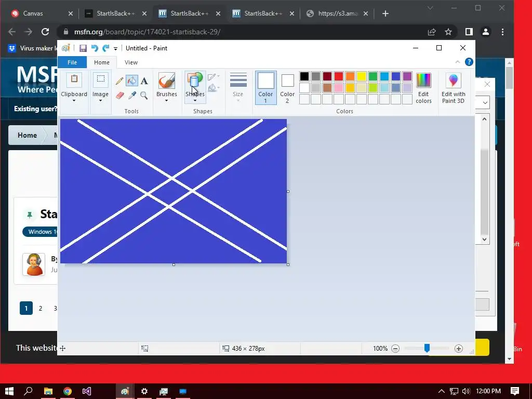Open Chrome three-dot menu
The height and width of the screenshot is (399, 532).
502,32
